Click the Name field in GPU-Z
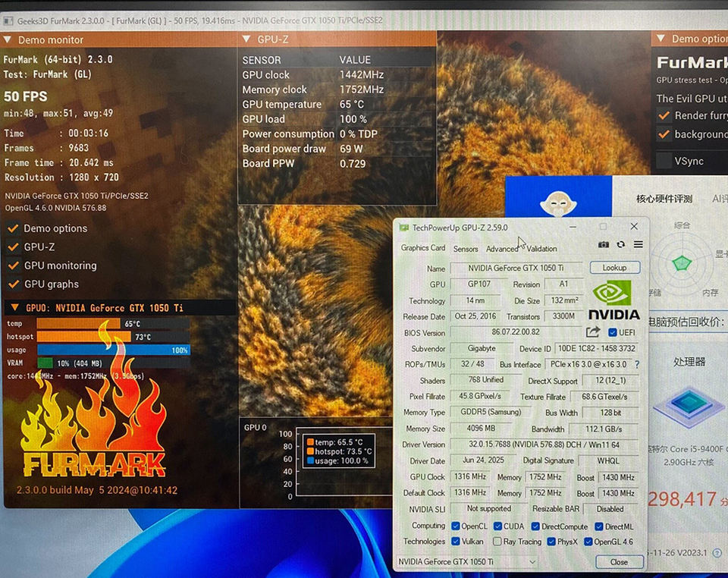 point(516,268)
